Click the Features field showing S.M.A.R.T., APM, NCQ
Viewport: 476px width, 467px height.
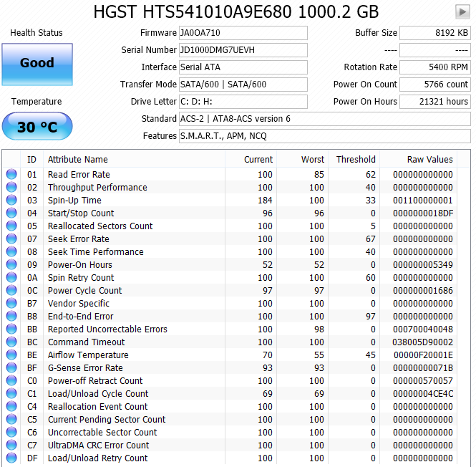(x=324, y=136)
